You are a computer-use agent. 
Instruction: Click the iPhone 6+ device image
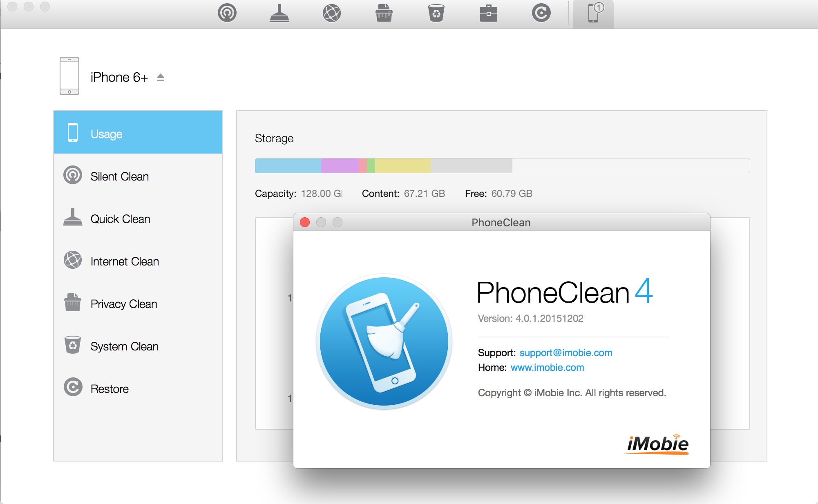point(69,76)
